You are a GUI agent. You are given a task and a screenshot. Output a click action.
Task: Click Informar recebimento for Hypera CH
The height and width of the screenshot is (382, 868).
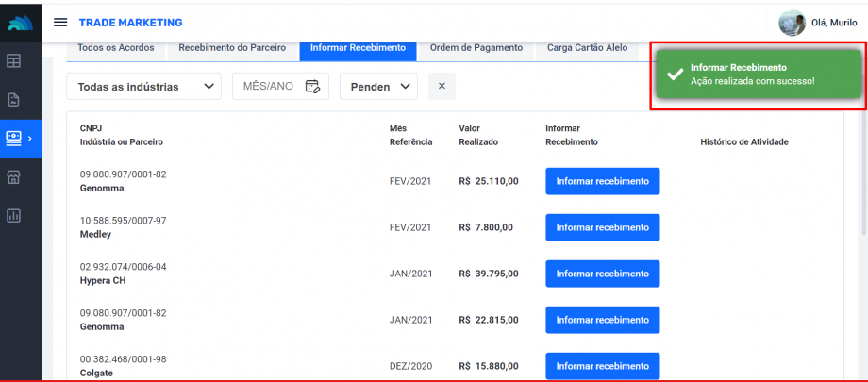click(602, 274)
